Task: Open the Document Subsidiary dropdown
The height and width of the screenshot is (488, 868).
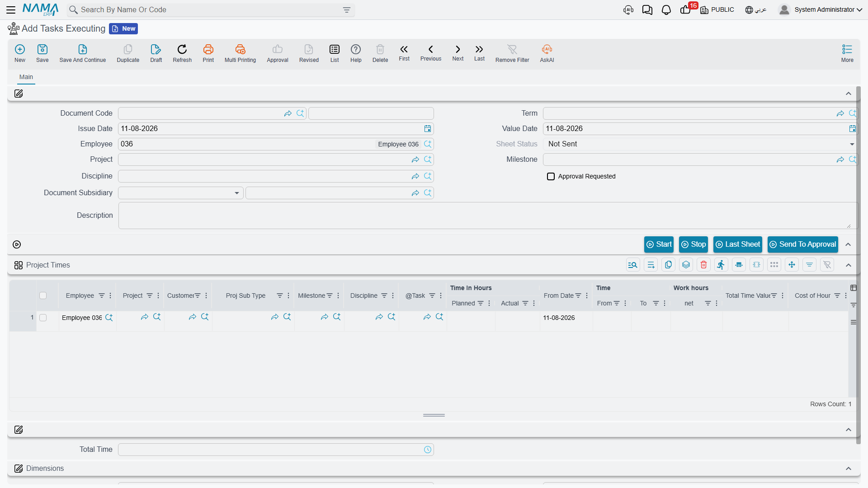Action: tap(236, 193)
